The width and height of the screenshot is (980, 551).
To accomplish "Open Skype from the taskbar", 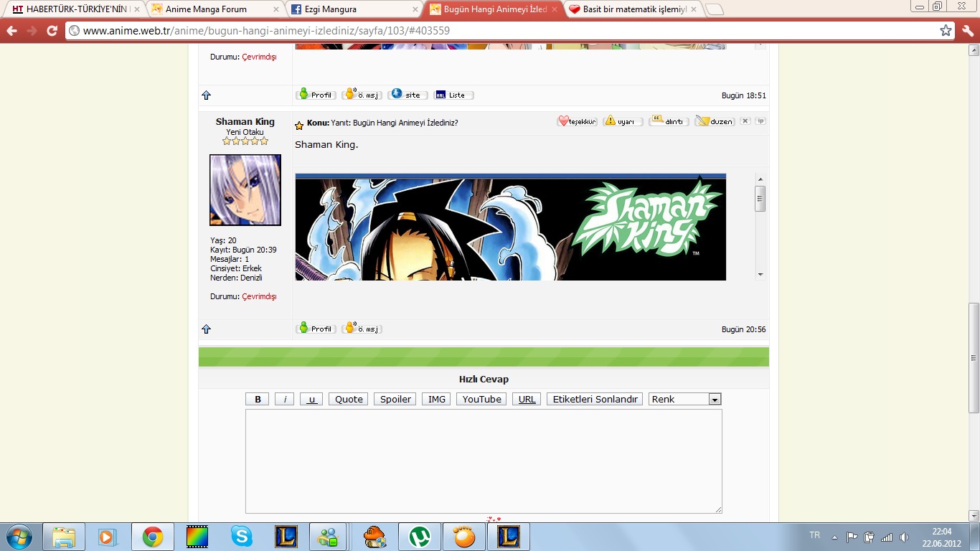I will [242, 536].
